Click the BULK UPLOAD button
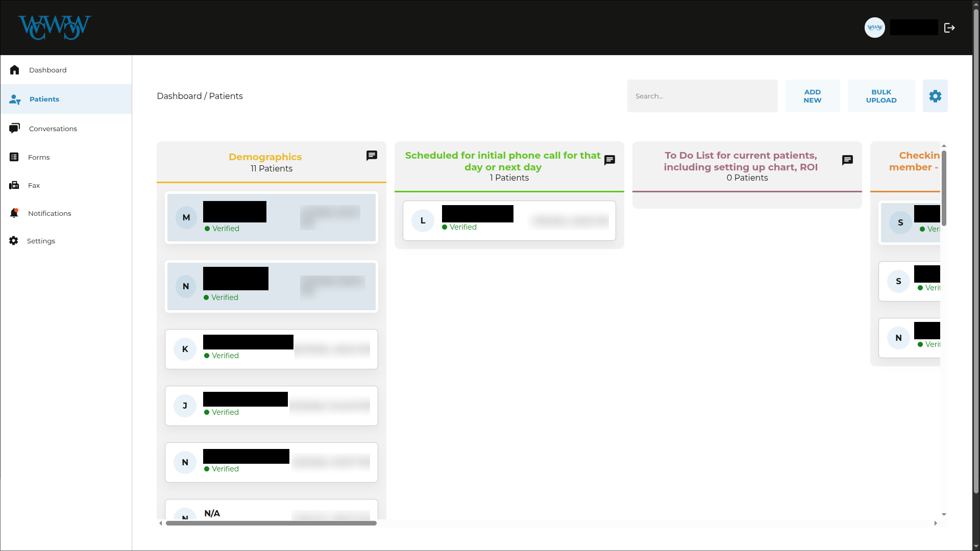The width and height of the screenshot is (980, 551). [881, 96]
